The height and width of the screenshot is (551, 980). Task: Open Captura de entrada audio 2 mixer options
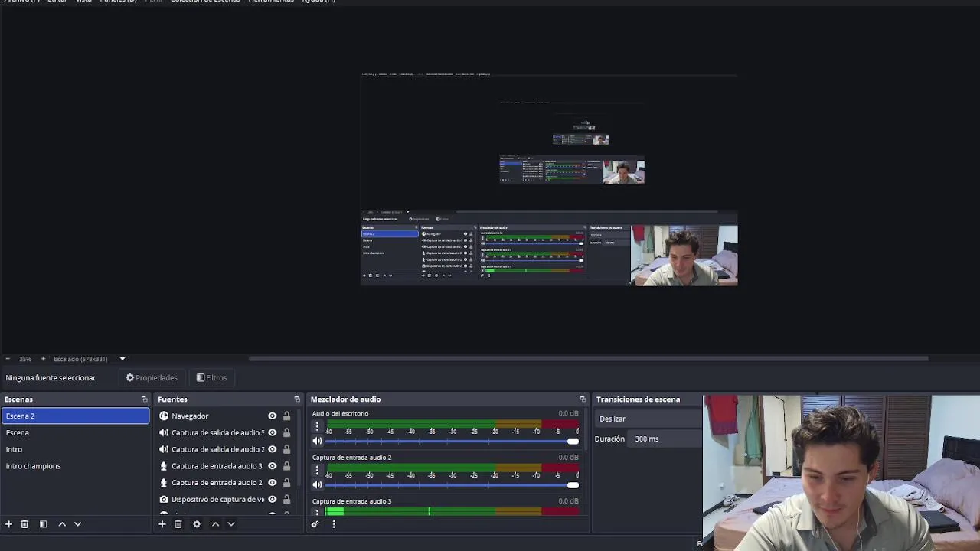(x=317, y=471)
